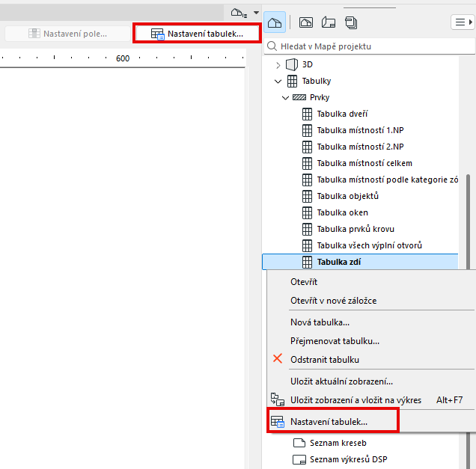Select Tabulka místností celkem
The image size is (476, 469).
(x=364, y=163)
